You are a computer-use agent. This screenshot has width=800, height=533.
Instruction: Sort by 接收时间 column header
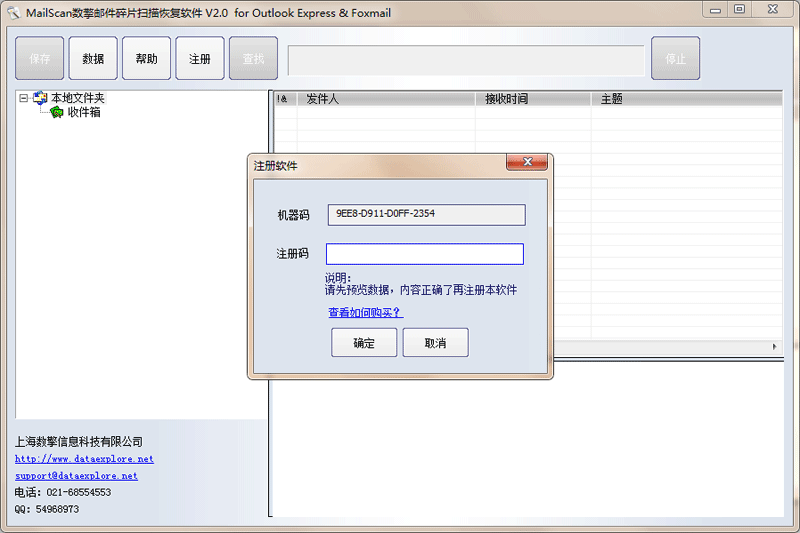(x=533, y=99)
